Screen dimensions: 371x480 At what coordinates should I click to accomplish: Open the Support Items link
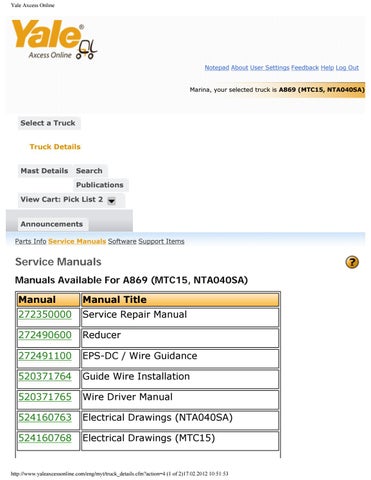click(161, 241)
